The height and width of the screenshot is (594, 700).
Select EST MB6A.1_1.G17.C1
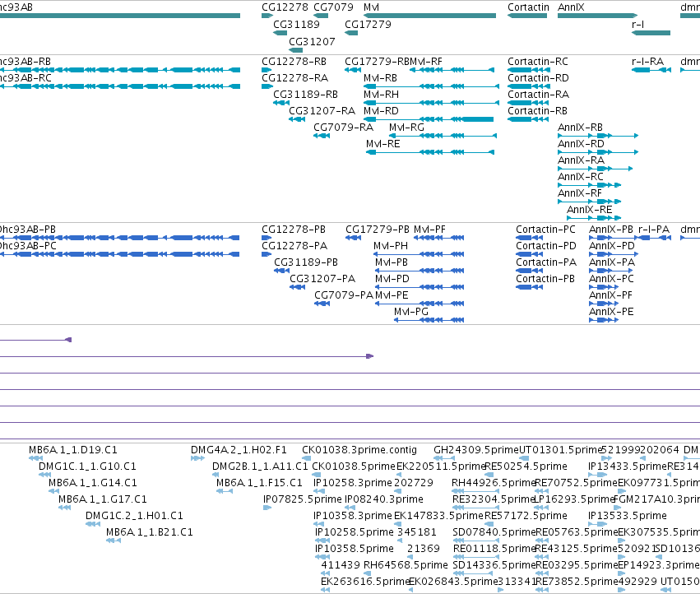(65, 508)
